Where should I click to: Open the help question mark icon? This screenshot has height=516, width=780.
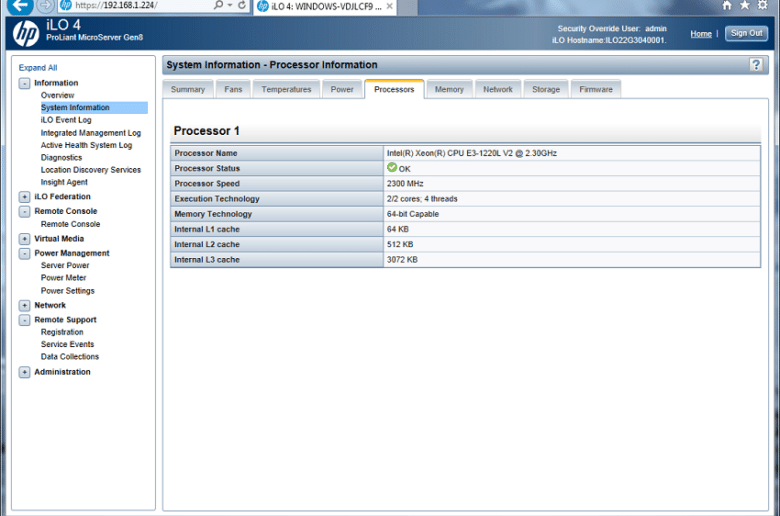(x=756, y=65)
